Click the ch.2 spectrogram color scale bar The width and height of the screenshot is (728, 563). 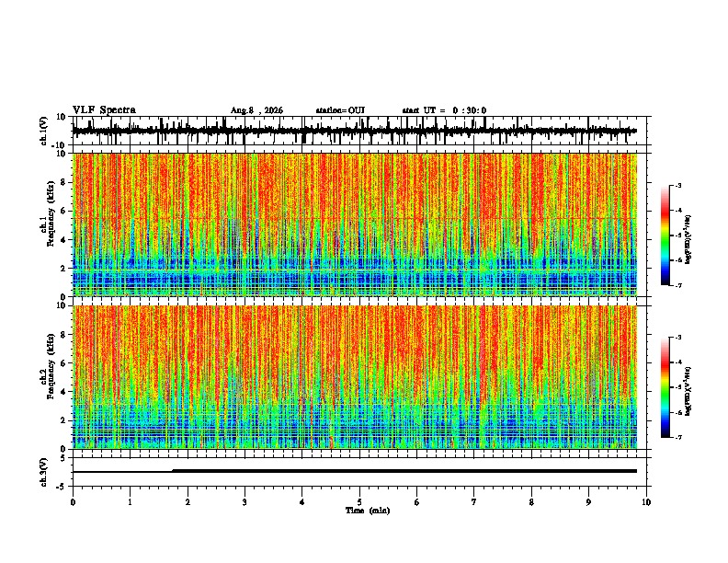coord(665,387)
